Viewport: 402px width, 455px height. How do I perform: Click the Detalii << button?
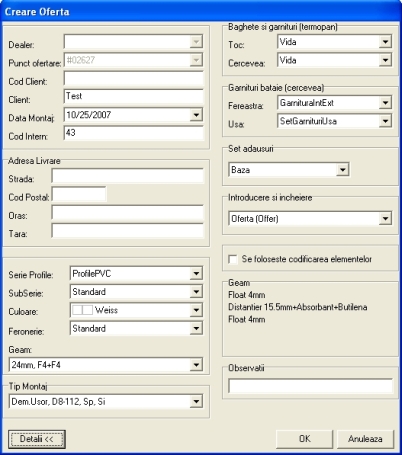[37, 439]
